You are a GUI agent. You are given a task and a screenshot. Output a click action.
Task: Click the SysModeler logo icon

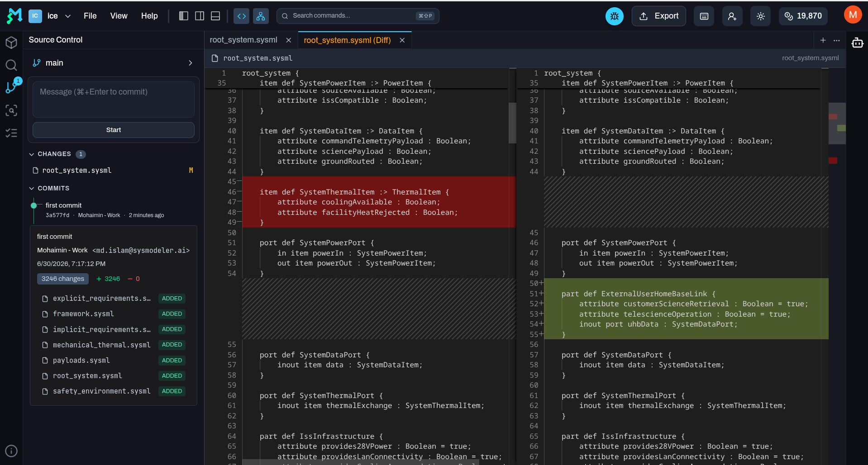pos(14,16)
